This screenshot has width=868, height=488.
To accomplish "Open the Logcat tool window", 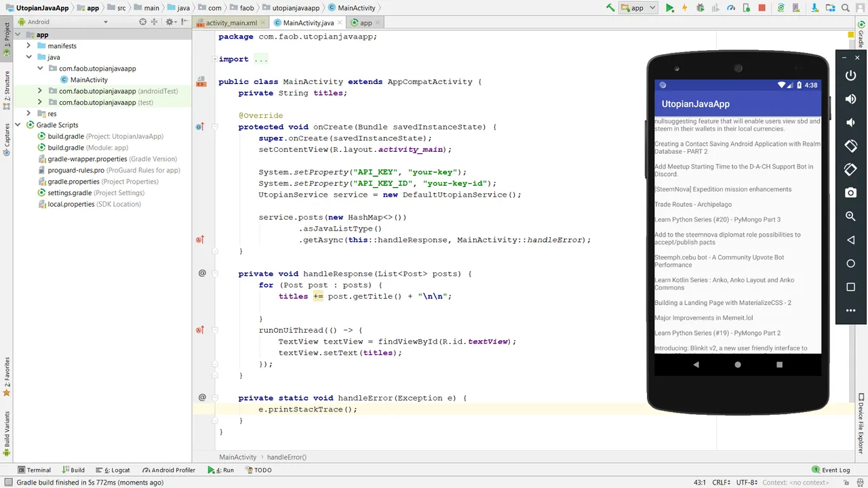I will [113, 470].
